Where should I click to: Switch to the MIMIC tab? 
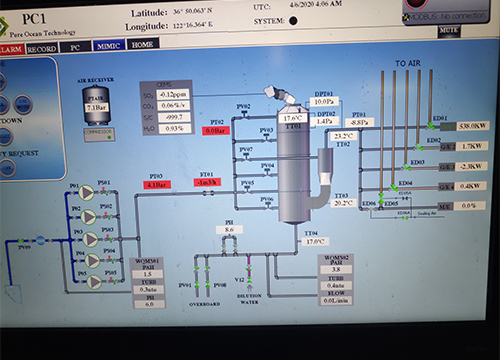(x=109, y=46)
